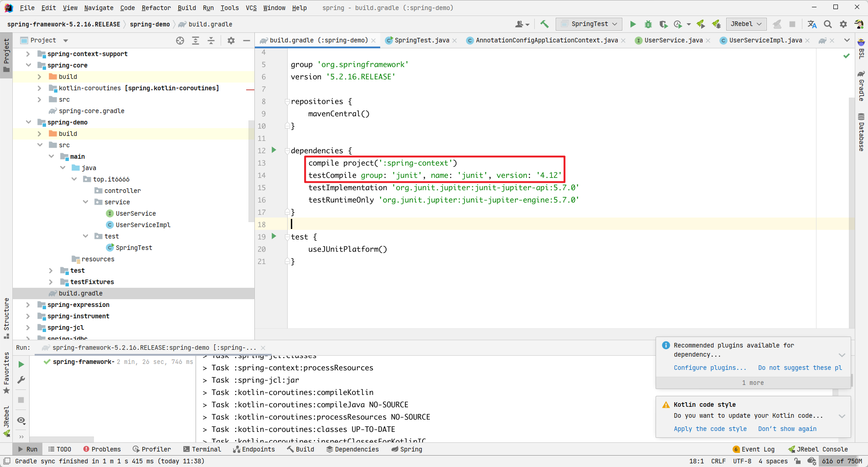This screenshot has height=467, width=868.
Task: Run with coverage shield icon
Action: 663,24
